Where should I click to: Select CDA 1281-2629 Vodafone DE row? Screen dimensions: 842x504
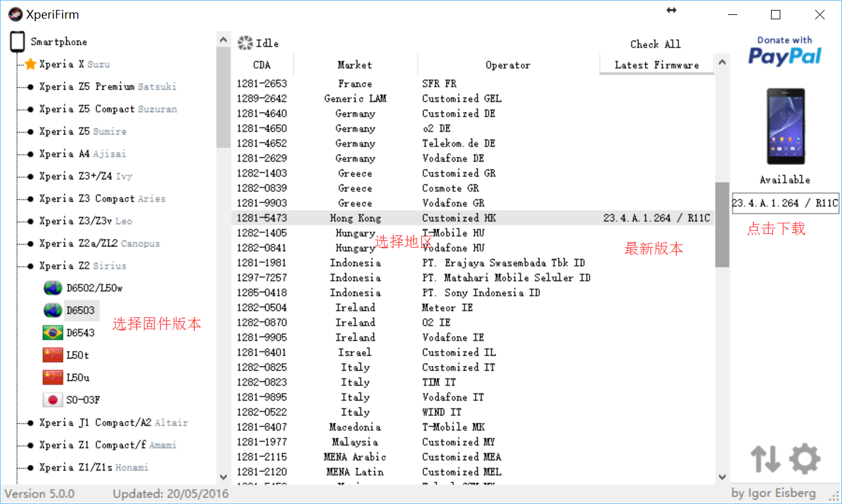[x=473, y=158]
